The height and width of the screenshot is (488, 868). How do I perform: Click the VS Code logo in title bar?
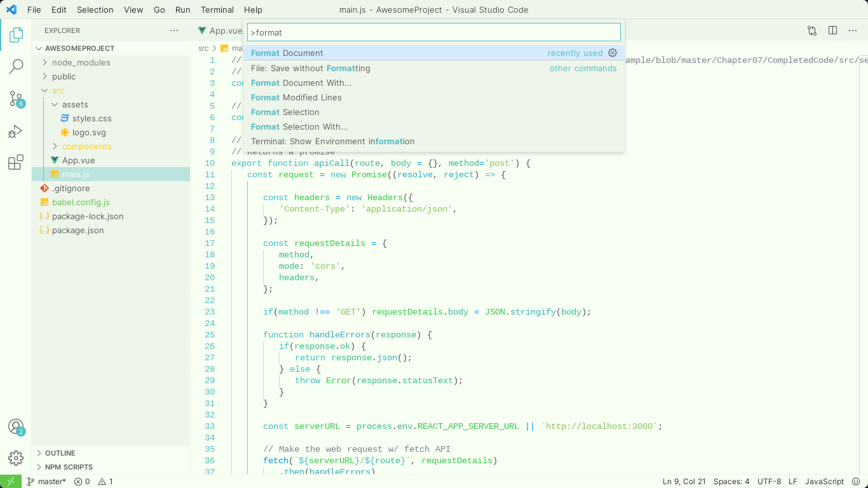[11, 10]
